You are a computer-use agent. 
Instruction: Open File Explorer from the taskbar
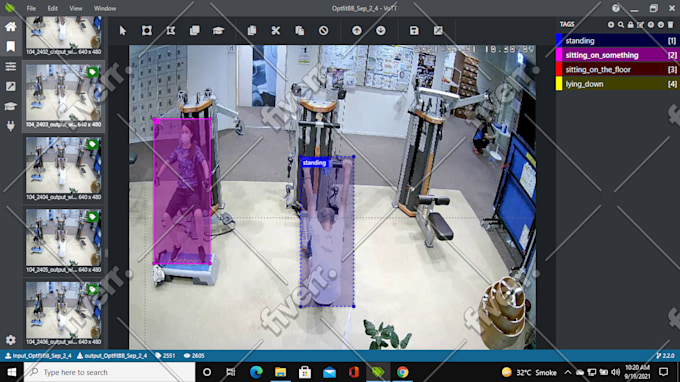coord(280,372)
